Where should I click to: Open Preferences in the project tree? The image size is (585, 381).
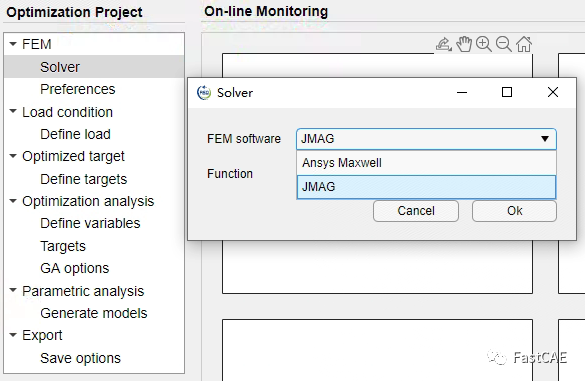pos(78,89)
